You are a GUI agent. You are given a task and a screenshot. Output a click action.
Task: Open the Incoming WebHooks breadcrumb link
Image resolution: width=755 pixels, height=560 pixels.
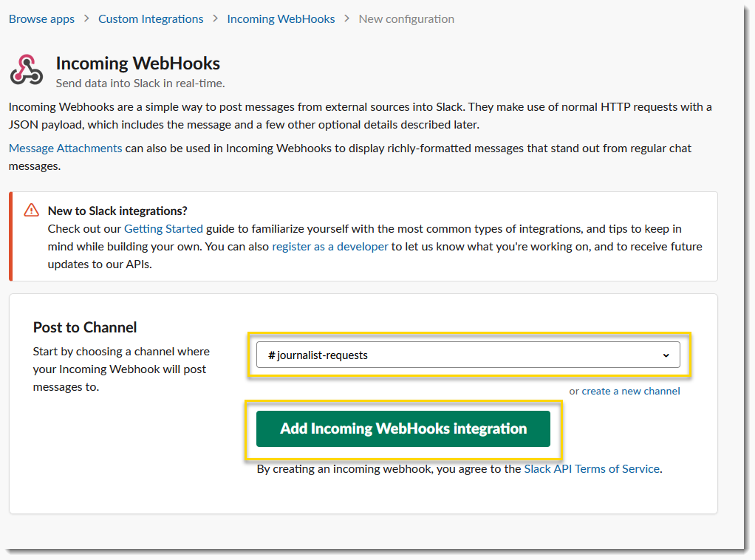tap(281, 18)
